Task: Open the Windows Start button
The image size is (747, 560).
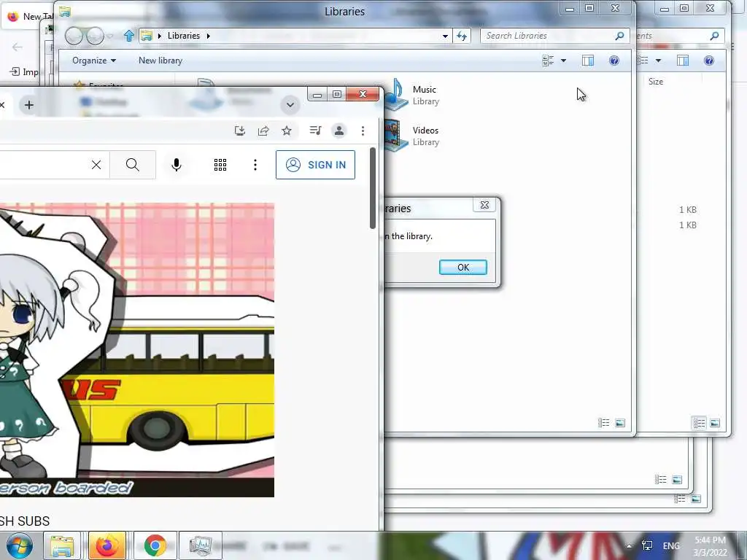Action: point(20,545)
